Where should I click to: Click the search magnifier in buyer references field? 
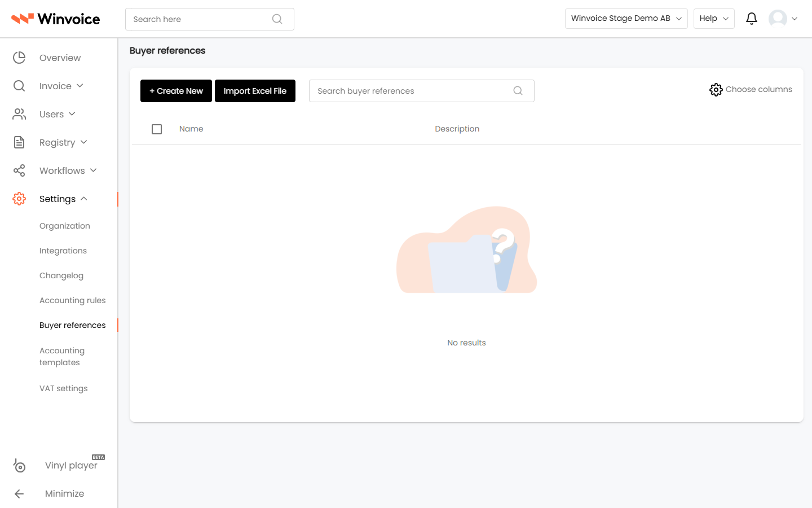518,91
